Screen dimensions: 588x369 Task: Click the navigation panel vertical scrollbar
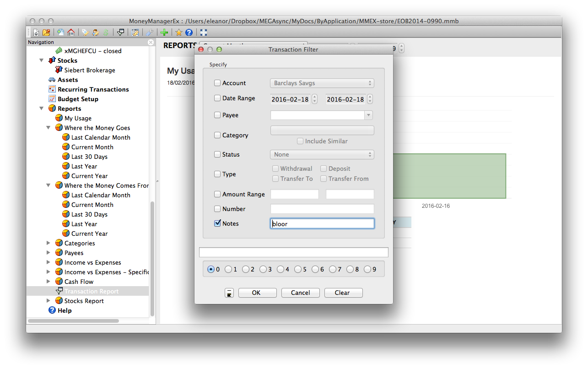point(152,256)
